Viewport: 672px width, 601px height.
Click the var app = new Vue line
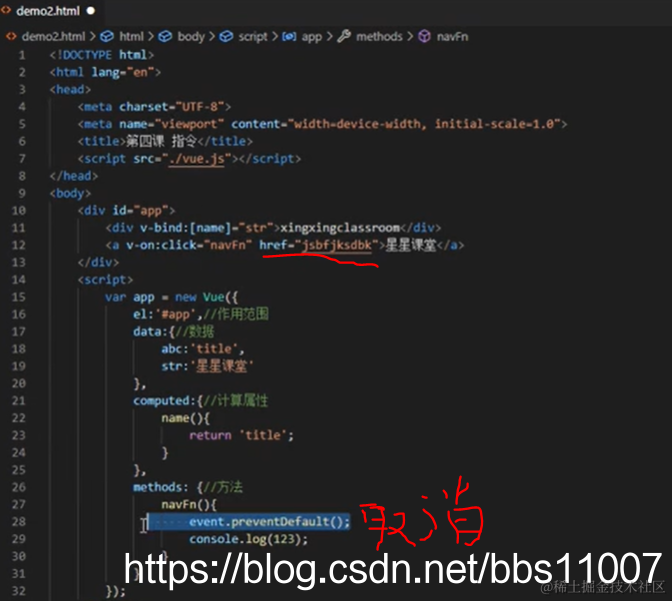coord(171,297)
